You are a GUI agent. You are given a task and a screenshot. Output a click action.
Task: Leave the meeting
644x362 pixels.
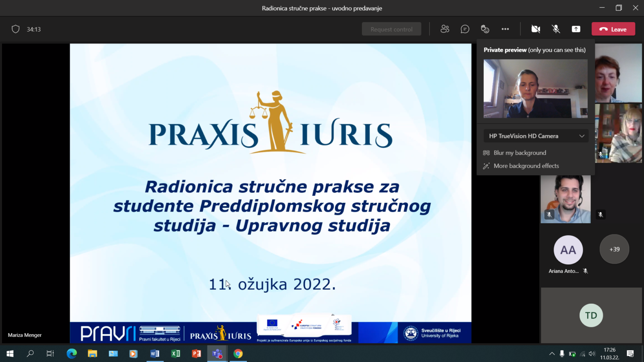(613, 29)
